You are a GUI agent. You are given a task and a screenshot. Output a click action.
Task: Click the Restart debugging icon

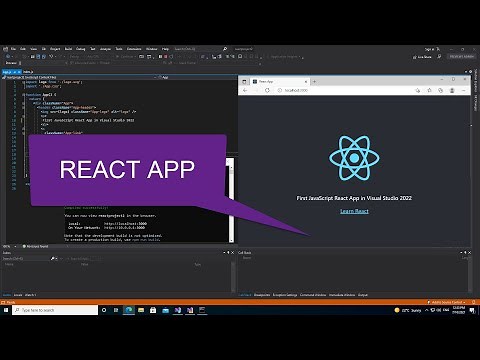pyautogui.click(x=171, y=57)
